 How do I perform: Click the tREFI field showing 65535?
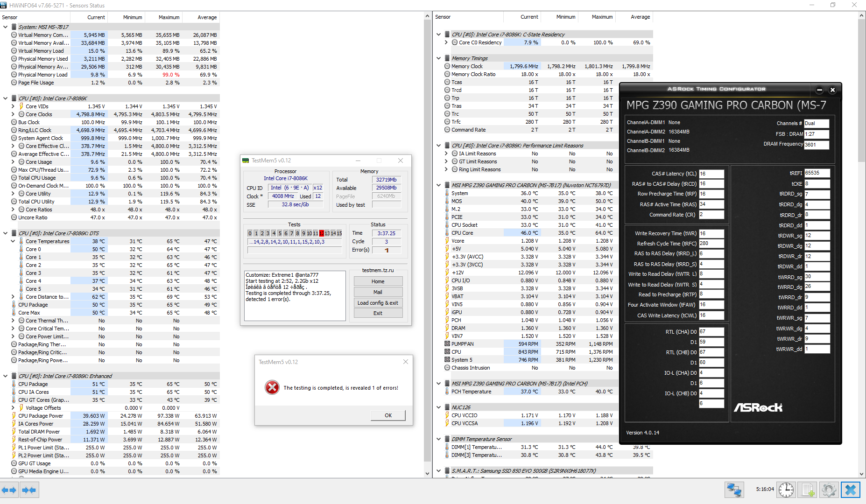(817, 173)
